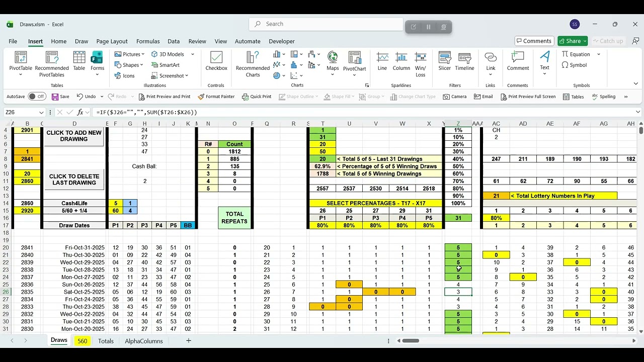
Task: Open the Totals sheet tab
Action: [x=106, y=341]
